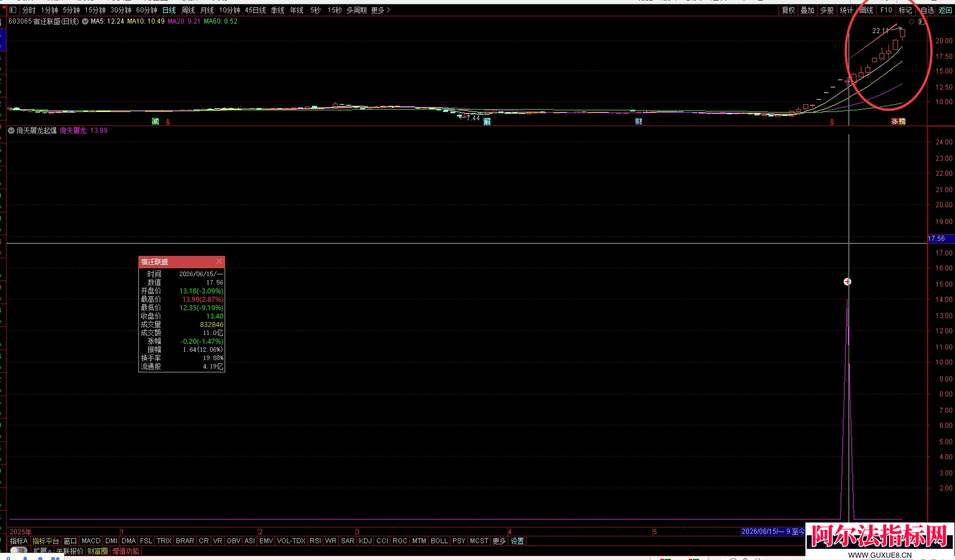
Task: Toggle the 弹 switch at bottom left
Action: point(18,550)
